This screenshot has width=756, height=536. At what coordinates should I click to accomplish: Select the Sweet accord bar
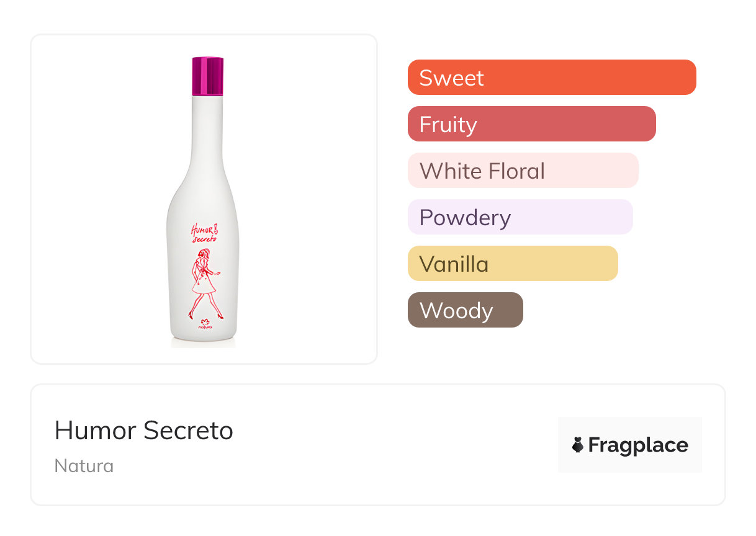point(551,78)
